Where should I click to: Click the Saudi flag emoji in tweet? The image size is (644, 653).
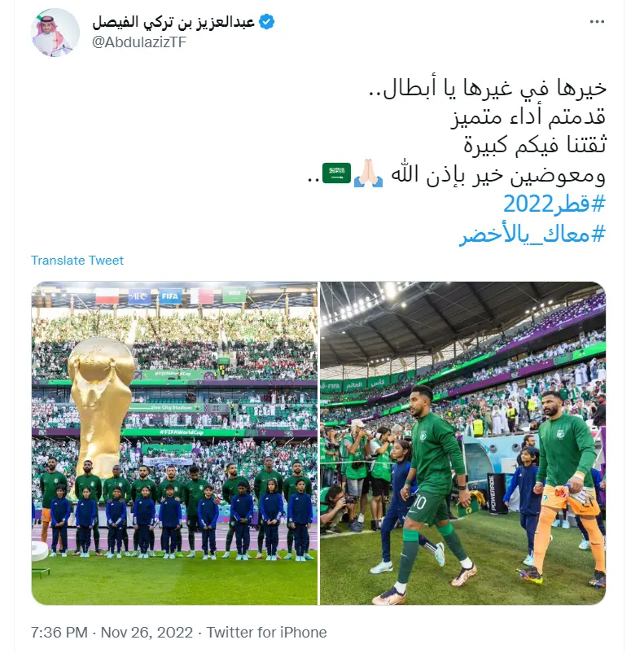(x=336, y=173)
